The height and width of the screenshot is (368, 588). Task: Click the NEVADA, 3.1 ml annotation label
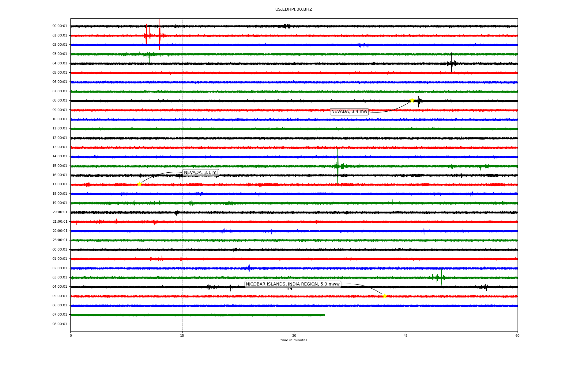[x=201, y=173]
